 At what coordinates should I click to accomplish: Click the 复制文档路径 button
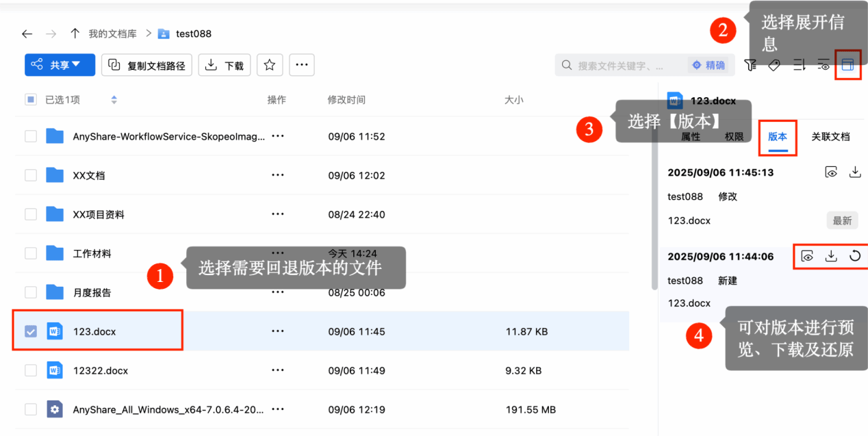pyautogui.click(x=147, y=65)
